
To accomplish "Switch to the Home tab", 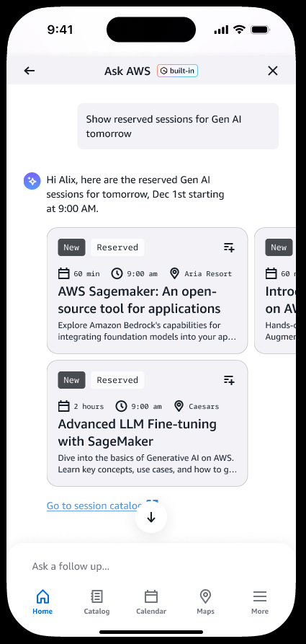I will click(42, 602).
